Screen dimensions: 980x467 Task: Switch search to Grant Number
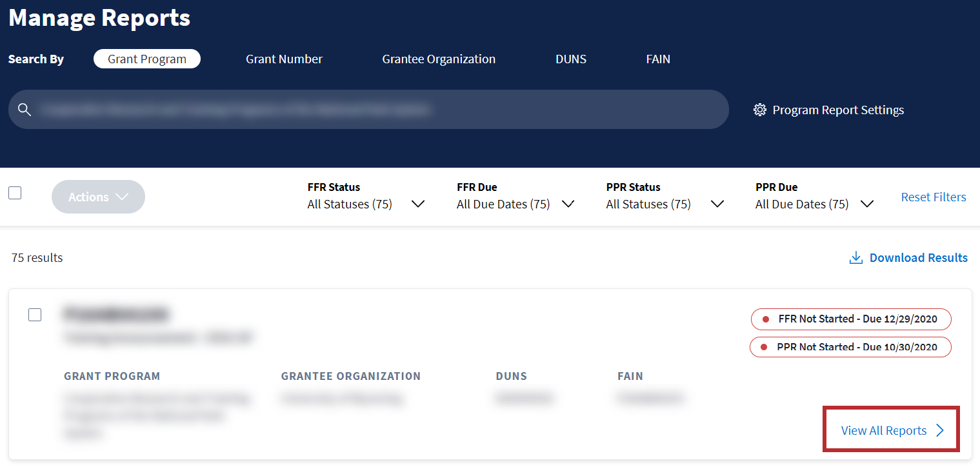pyautogui.click(x=284, y=59)
